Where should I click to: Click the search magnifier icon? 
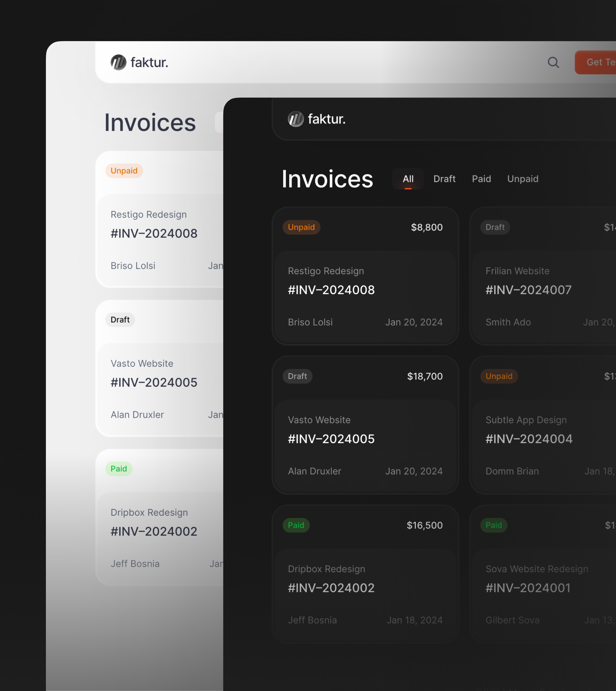pyautogui.click(x=553, y=62)
